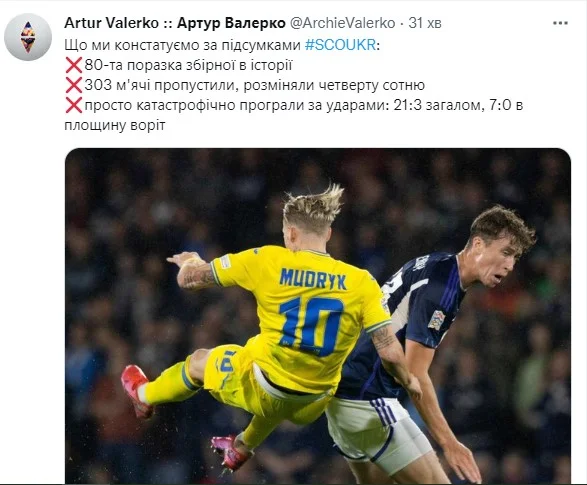Click the line '303 м'ячі пропустили'
The height and width of the screenshot is (485, 587).
coord(159,85)
